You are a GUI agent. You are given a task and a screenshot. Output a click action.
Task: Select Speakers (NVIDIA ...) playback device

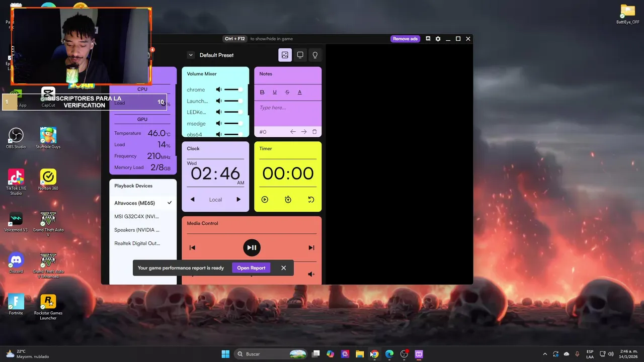coord(143,230)
